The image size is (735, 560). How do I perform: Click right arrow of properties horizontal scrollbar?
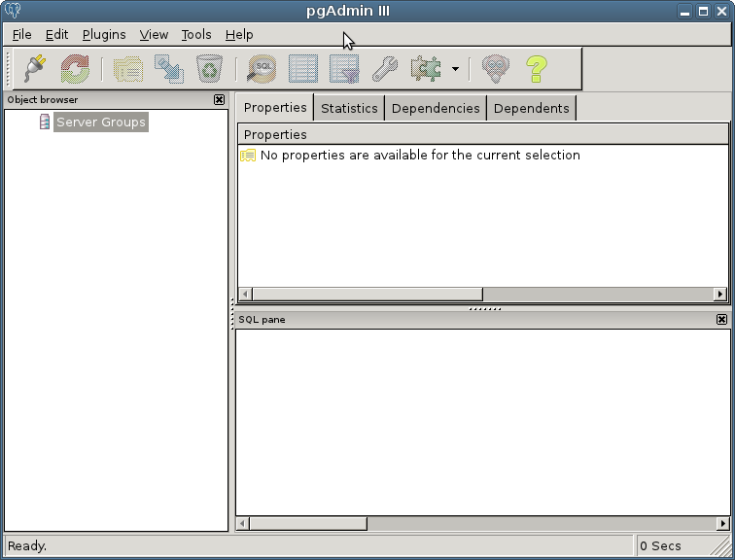[720, 294]
